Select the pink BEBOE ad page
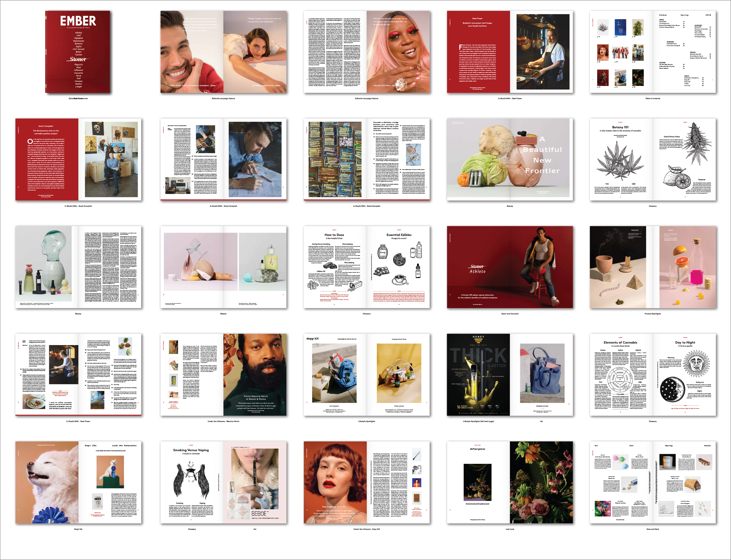731x560 pixels. (x=255, y=482)
